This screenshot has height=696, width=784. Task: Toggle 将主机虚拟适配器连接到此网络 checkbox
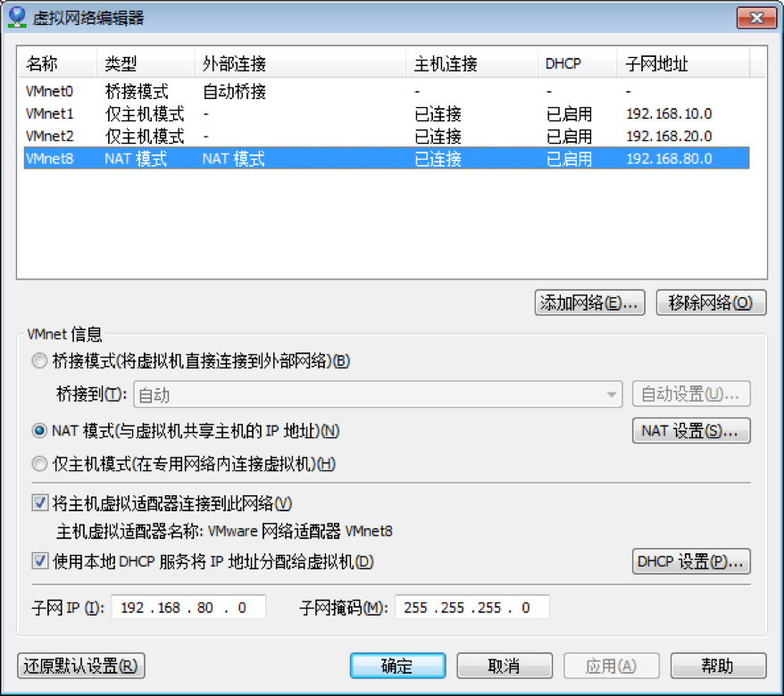pos(40,502)
